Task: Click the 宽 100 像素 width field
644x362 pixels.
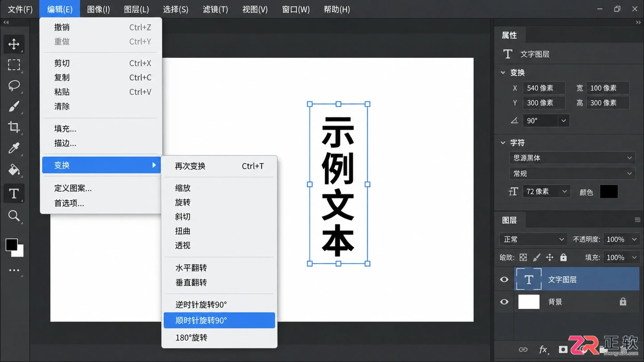Action: point(608,88)
